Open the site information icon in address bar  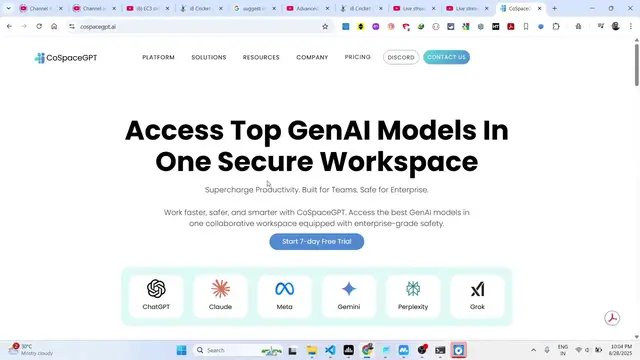tap(72, 27)
